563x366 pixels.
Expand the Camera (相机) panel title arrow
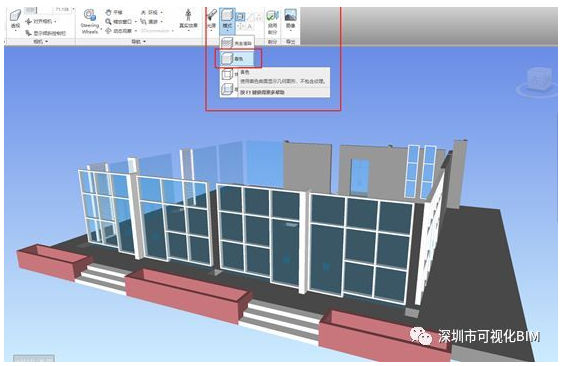coord(47,42)
